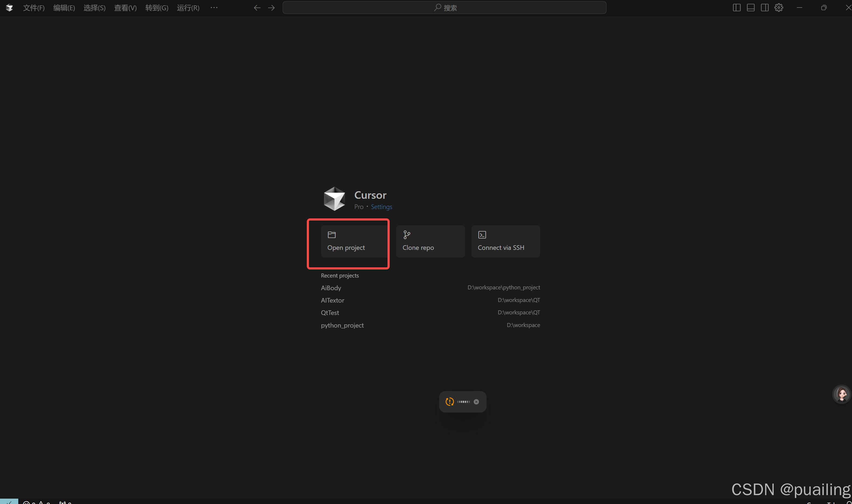
Task: Open the 文件(F) menu
Action: click(x=34, y=8)
